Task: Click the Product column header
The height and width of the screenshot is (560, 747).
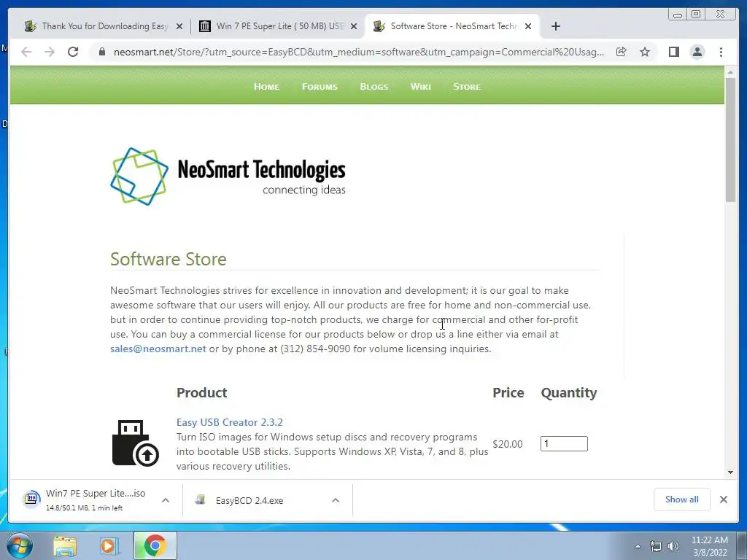Action: tap(202, 393)
